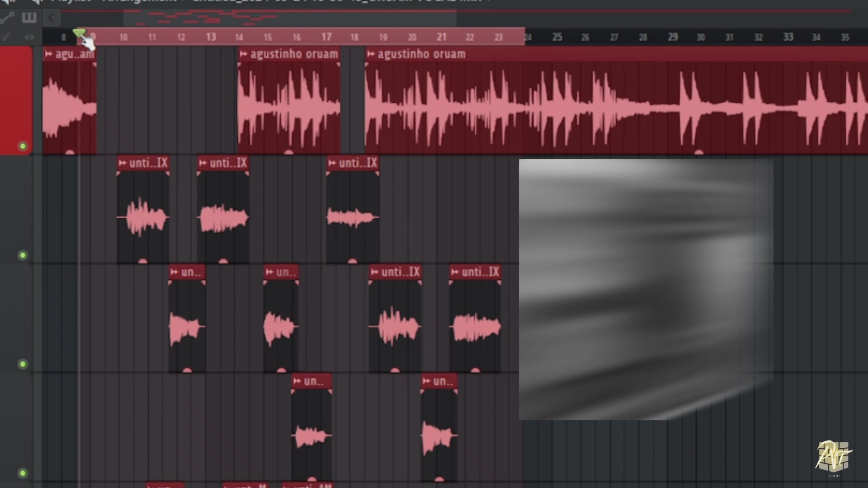Viewport: 868px width, 488px height.
Task: Open the clip menu of the long agustinho oruam clip
Action: click(371, 54)
